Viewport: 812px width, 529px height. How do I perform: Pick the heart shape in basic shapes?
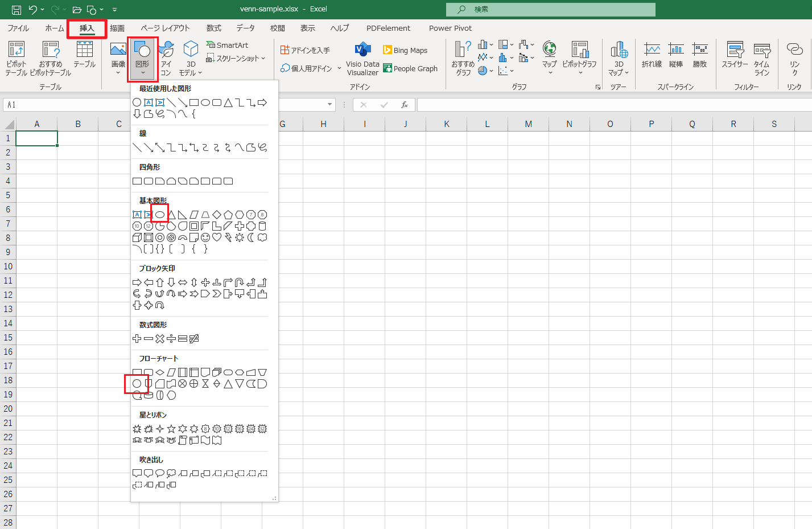click(x=217, y=237)
